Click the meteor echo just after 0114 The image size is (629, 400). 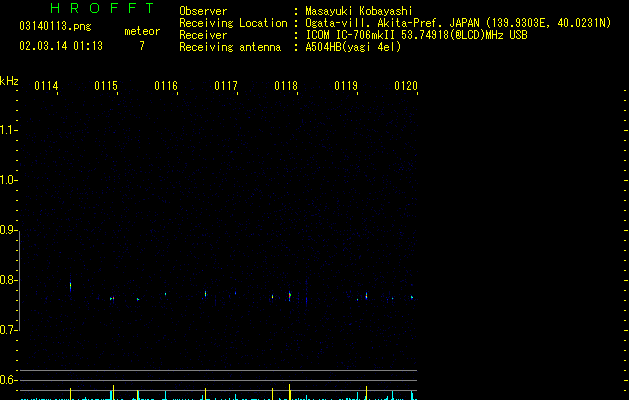coord(71,286)
